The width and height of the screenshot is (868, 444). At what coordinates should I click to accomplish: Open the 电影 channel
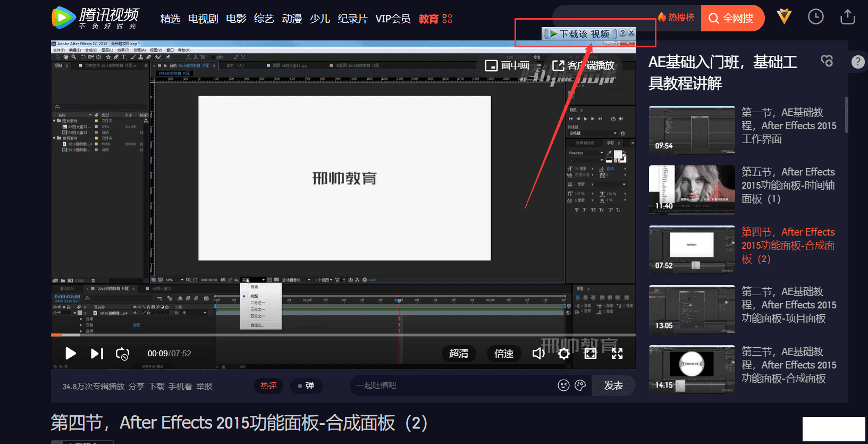236,19
